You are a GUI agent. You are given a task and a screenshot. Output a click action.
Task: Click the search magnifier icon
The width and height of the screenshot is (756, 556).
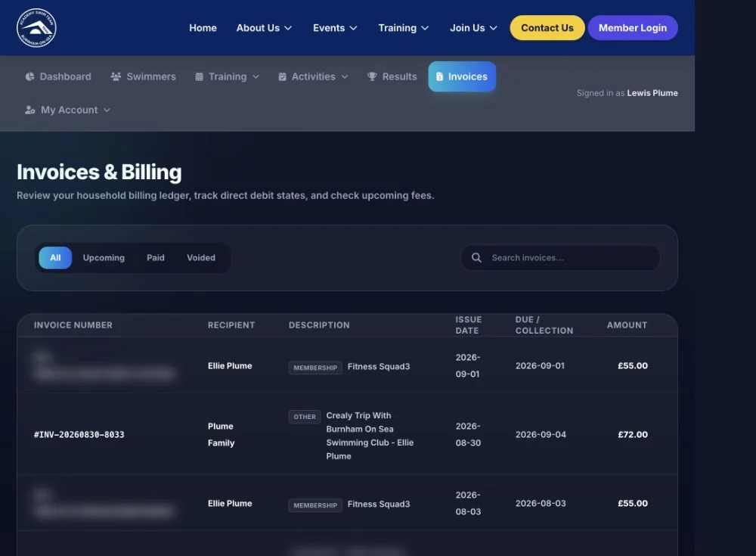point(476,258)
